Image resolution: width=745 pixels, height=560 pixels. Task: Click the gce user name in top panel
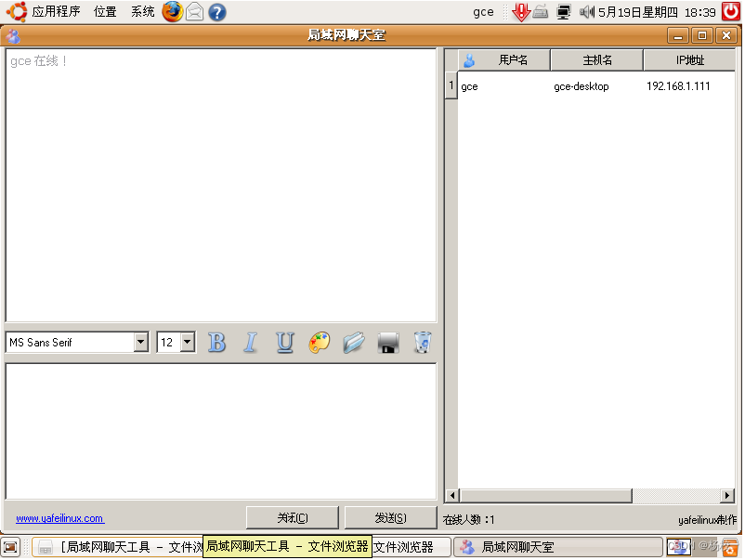click(x=483, y=12)
